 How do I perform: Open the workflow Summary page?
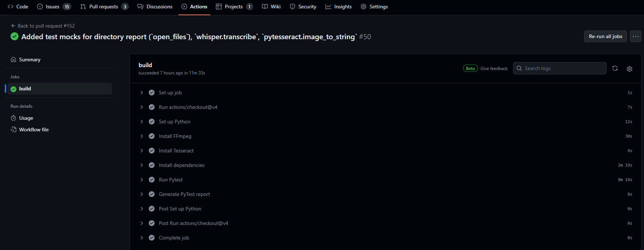pyautogui.click(x=60, y=60)
